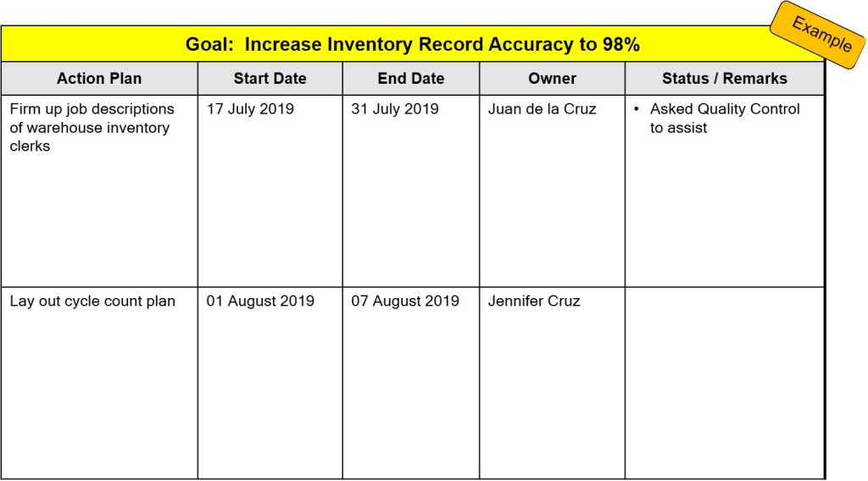Image resolution: width=868 pixels, height=481 pixels.
Task: Click "98%" in the goal title
Action: 620,45
